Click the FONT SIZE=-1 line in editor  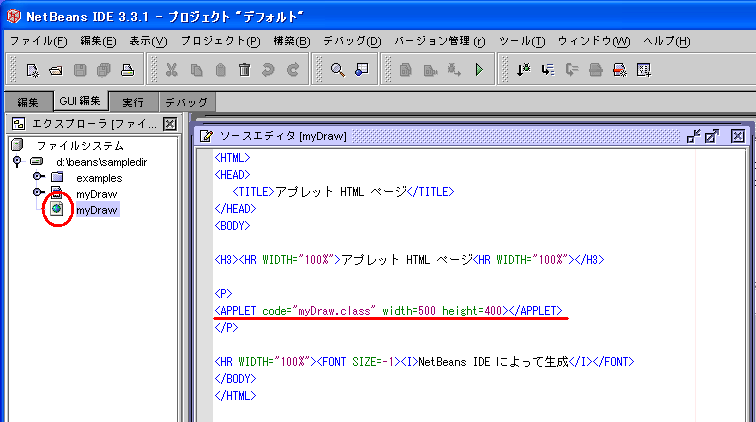point(424,362)
